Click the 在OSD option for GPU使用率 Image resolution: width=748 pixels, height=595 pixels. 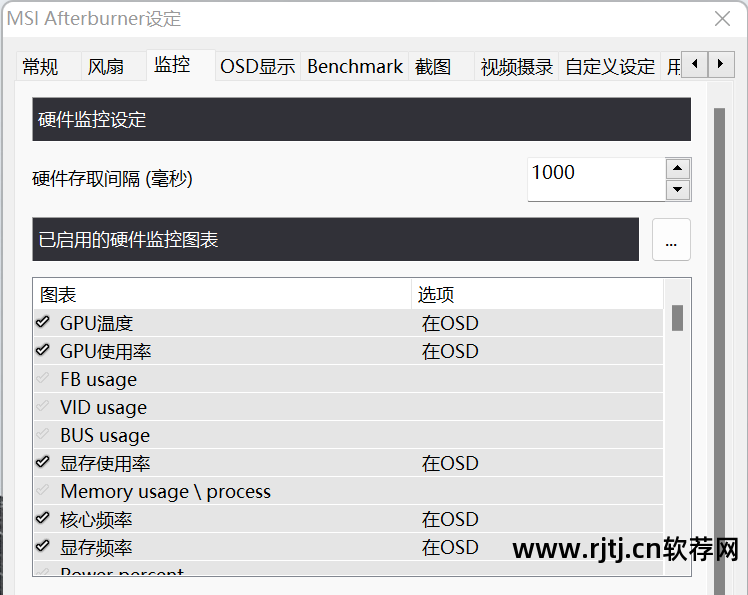(450, 352)
